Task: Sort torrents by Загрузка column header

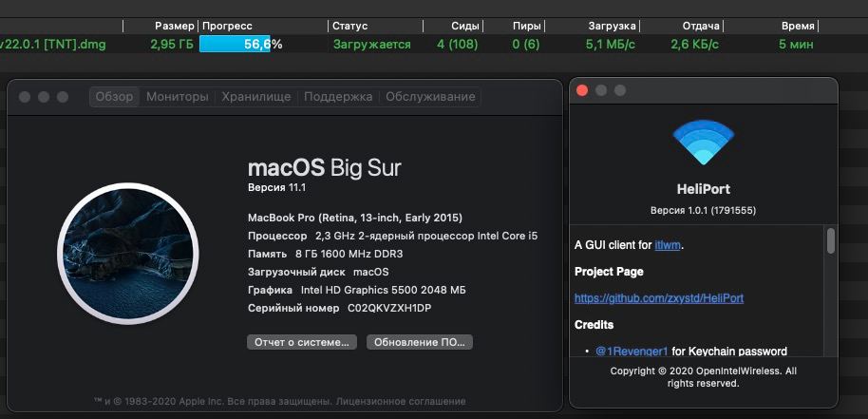Action: [612, 26]
